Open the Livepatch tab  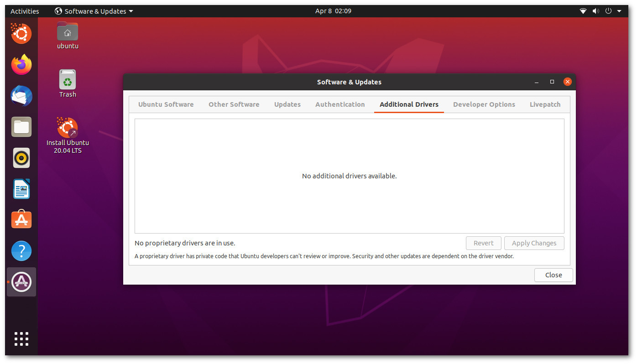coord(545,104)
